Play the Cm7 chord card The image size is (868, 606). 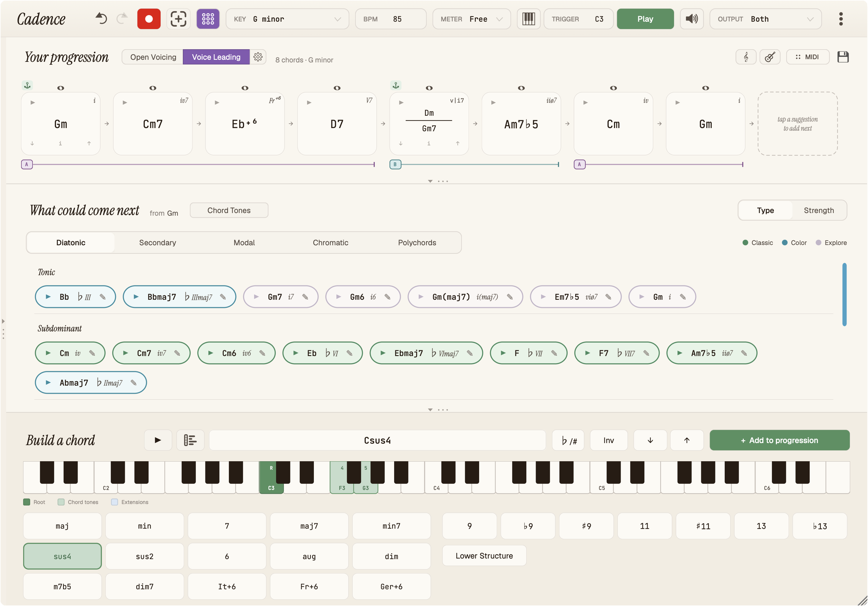(125, 103)
